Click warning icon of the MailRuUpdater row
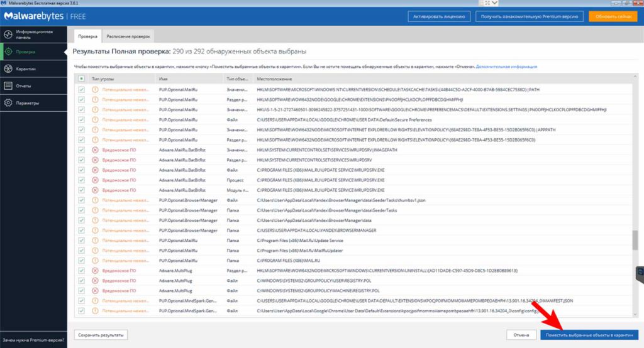644x348 pixels. tap(95, 251)
